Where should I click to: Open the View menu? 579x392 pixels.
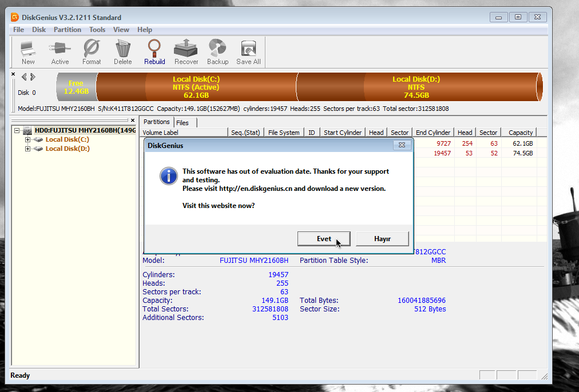[x=121, y=30]
